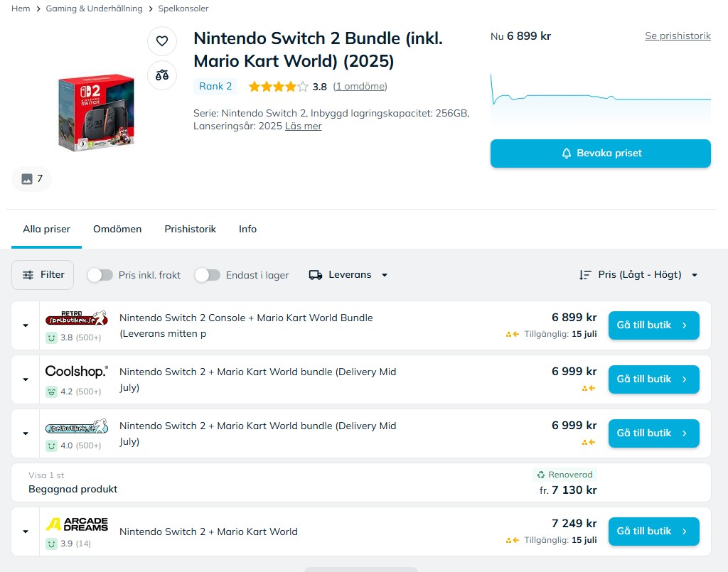The image size is (728, 572).
Task: Open image gallery badge showing 7 photos
Action: click(31, 178)
